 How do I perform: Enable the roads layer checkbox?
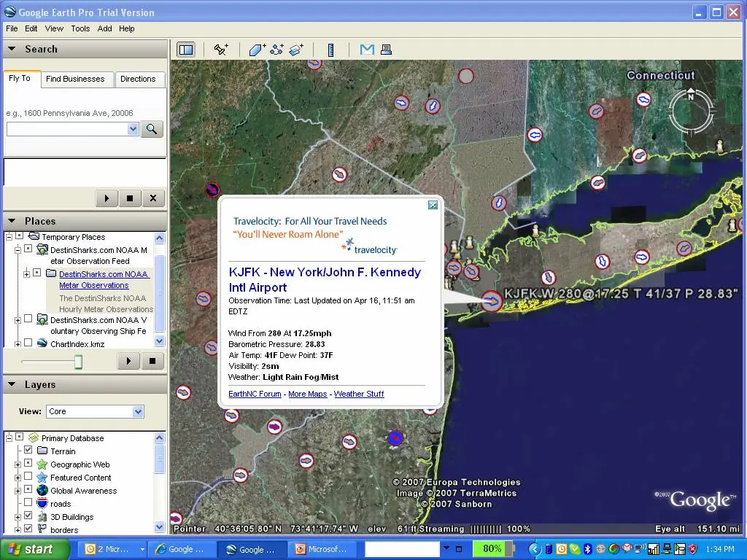(28, 502)
